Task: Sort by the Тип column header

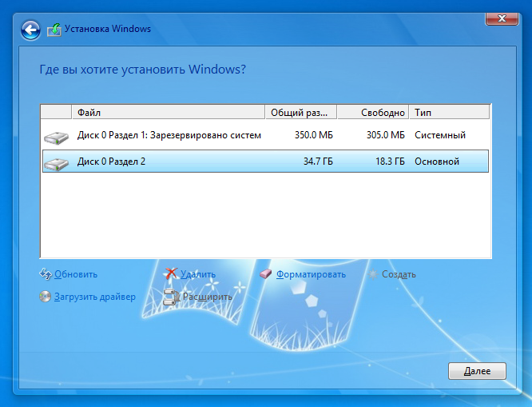Action: (x=447, y=112)
